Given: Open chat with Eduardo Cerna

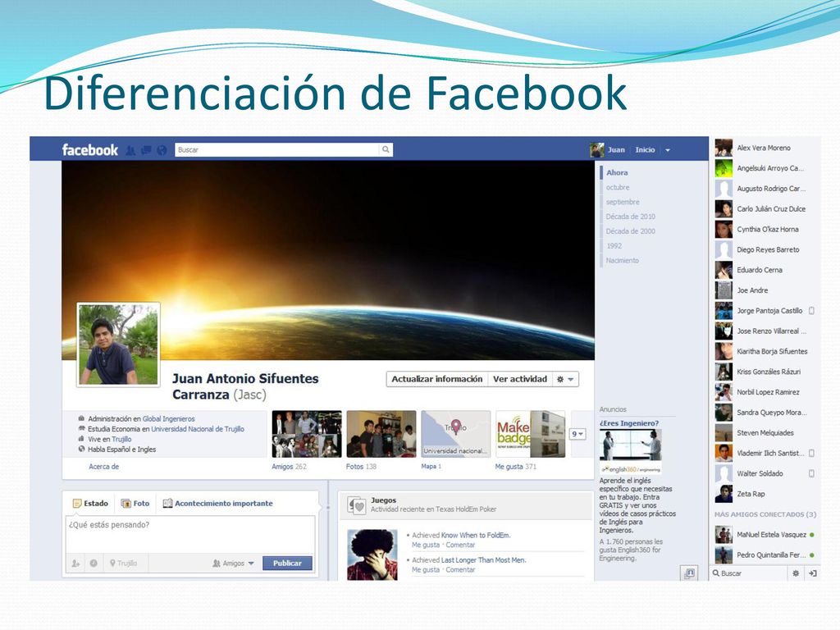Looking at the screenshot, I should (x=765, y=270).
